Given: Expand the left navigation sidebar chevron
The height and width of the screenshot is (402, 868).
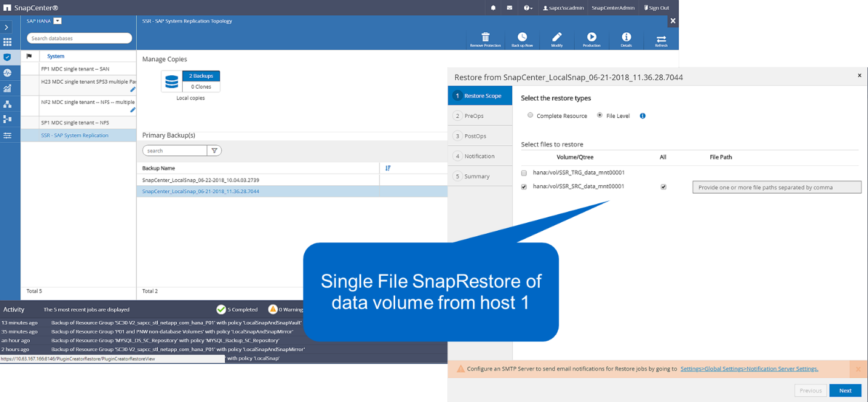Looking at the screenshot, I should 7,27.
